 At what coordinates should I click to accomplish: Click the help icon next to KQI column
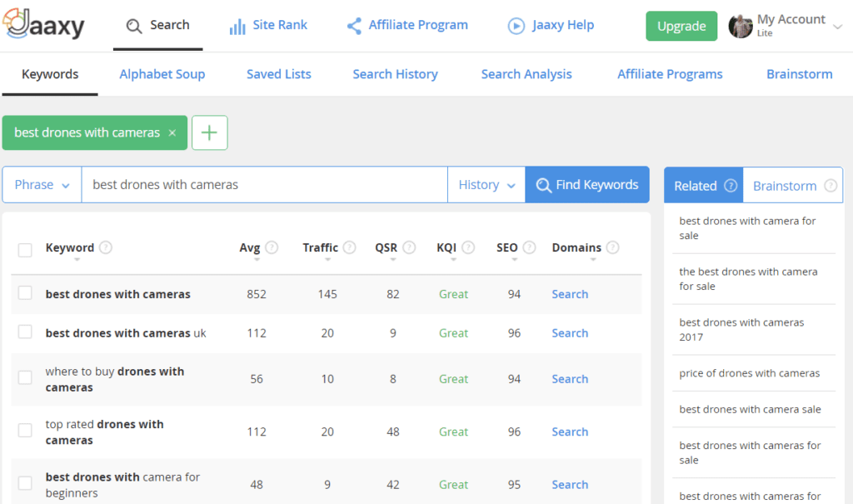(x=468, y=247)
